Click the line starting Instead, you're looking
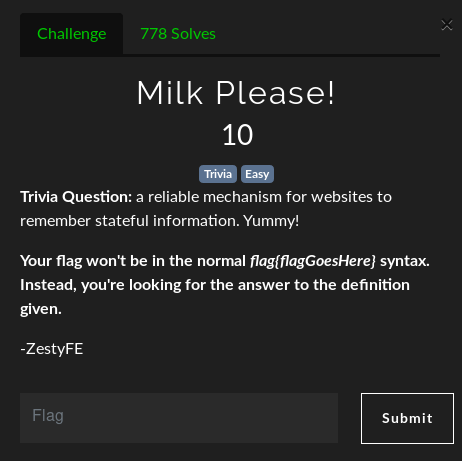This screenshot has height=461, width=462. click(x=215, y=285)
